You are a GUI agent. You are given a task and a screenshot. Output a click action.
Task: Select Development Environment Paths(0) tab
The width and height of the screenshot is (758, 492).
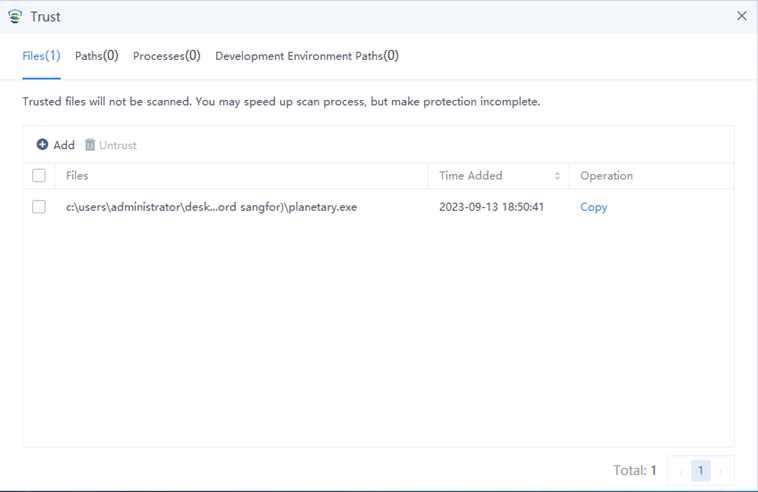pos(307,56)
